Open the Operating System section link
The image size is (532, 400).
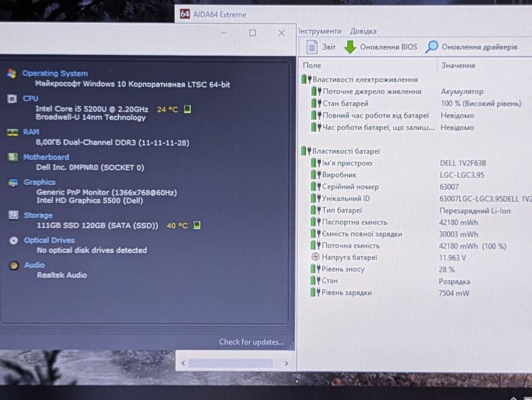click(x=55, y=73)
